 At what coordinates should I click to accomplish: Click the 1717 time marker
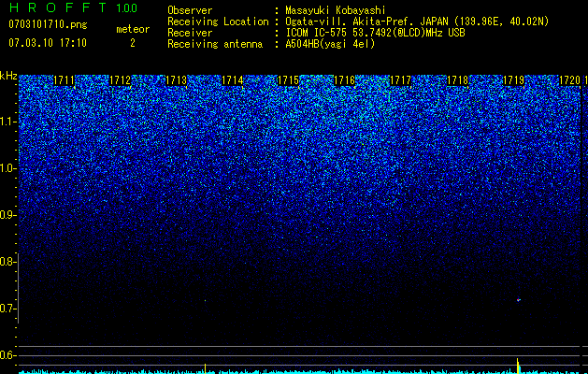[401, 80]
